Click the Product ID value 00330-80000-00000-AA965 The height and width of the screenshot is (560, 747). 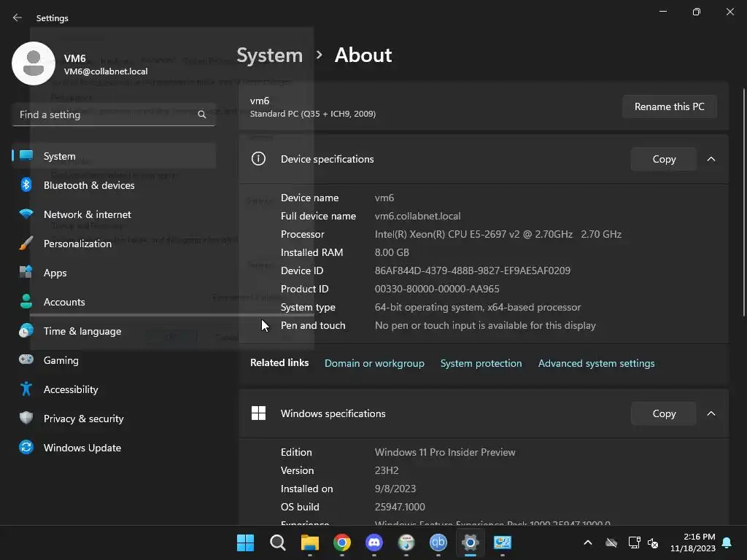click(x=437, y=289)
